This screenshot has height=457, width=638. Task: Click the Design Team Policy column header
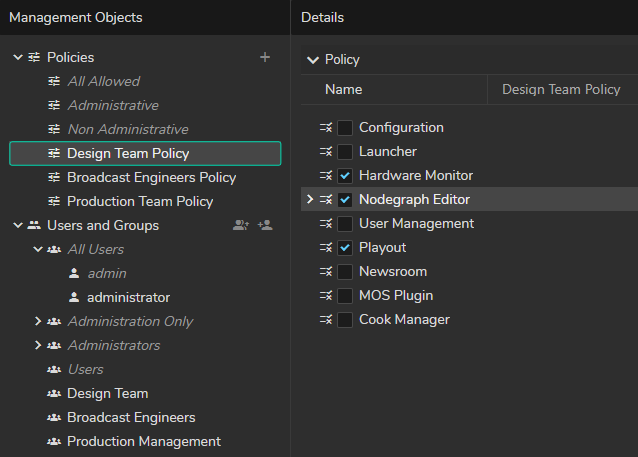[x=561, y=89]
